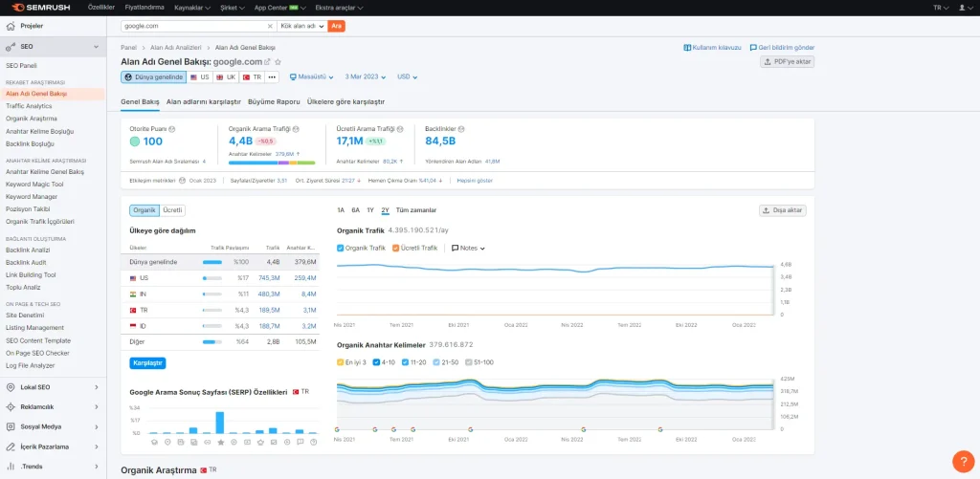Select the US database
The image size is (980, 479).
(200, 76)
